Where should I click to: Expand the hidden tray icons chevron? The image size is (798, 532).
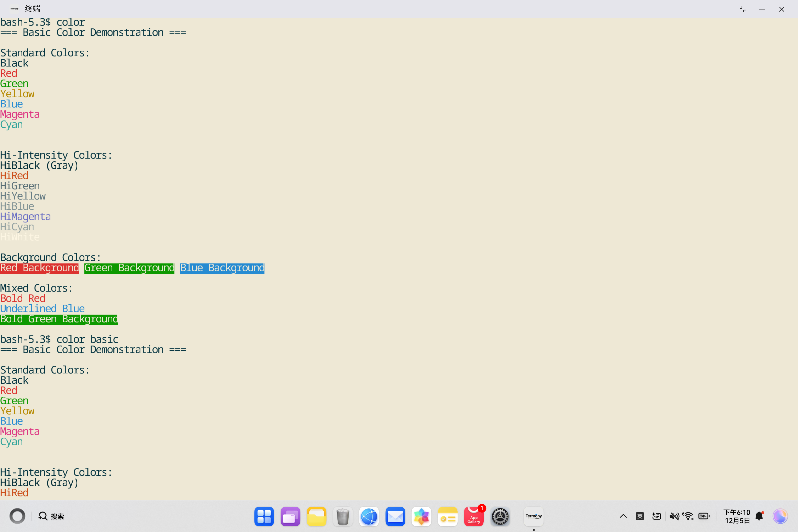(623, 516)
